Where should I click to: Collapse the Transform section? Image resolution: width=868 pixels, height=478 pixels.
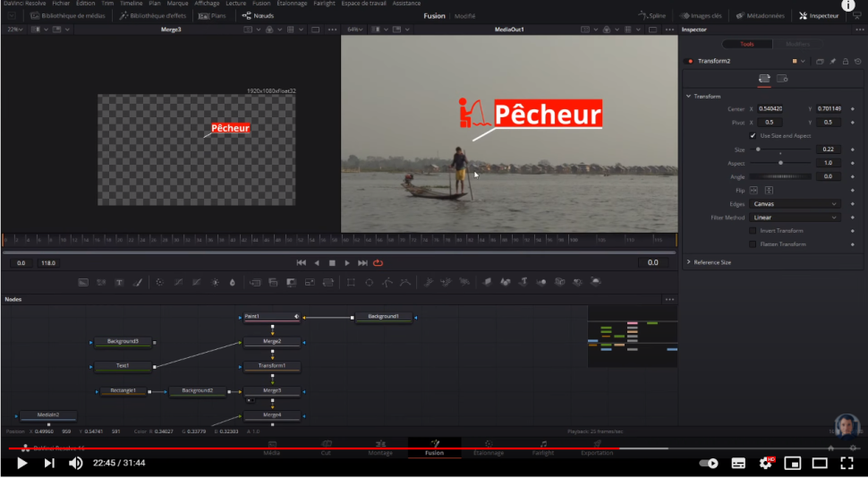(689, 97)
